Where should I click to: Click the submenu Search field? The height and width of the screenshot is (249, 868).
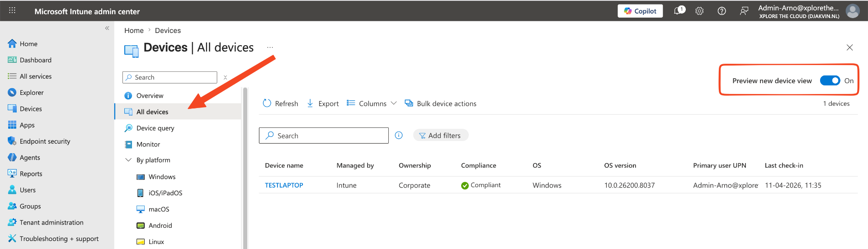click(x=170, y=77)
